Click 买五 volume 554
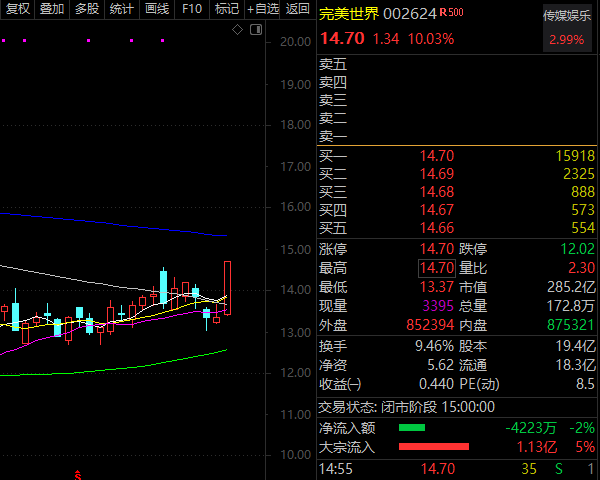Image resolution: width=600 pixels, height=480 pixels. [583, 228]
